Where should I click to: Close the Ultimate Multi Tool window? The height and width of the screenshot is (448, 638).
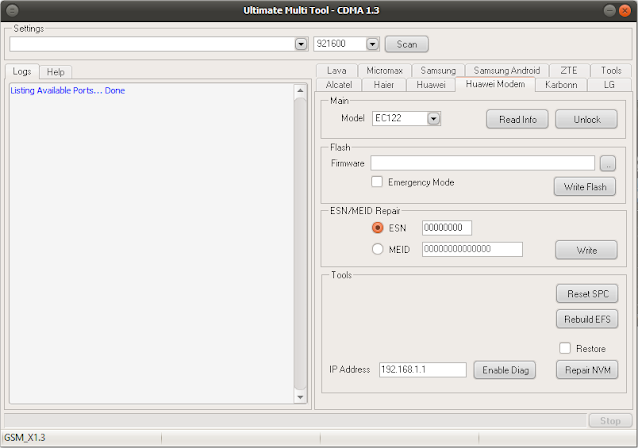(x=625, y=10)
